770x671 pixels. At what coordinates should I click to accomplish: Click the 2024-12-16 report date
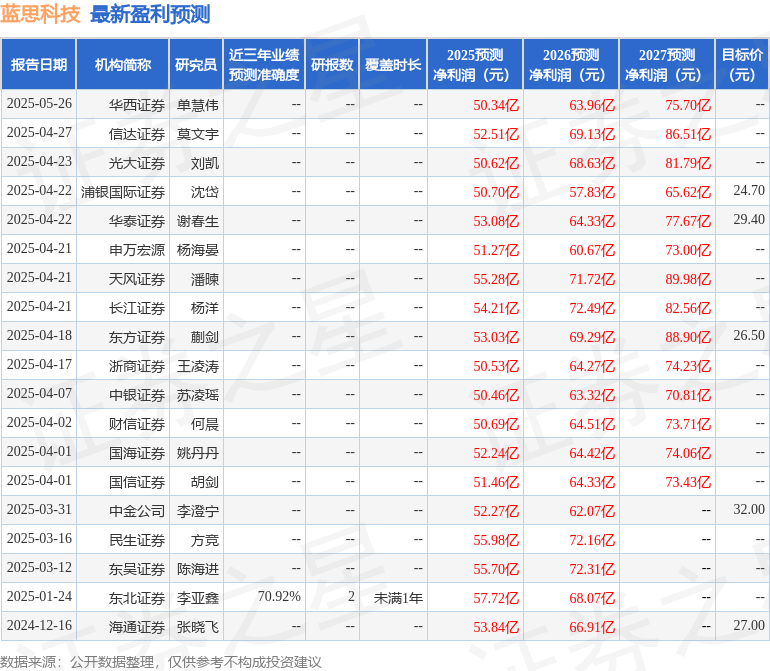point(39,625)
